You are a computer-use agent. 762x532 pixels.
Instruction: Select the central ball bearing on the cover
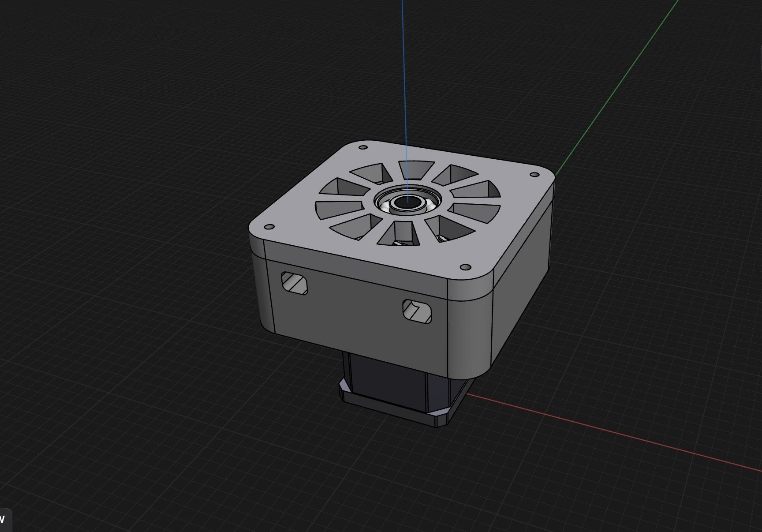(x=407, y=203)
